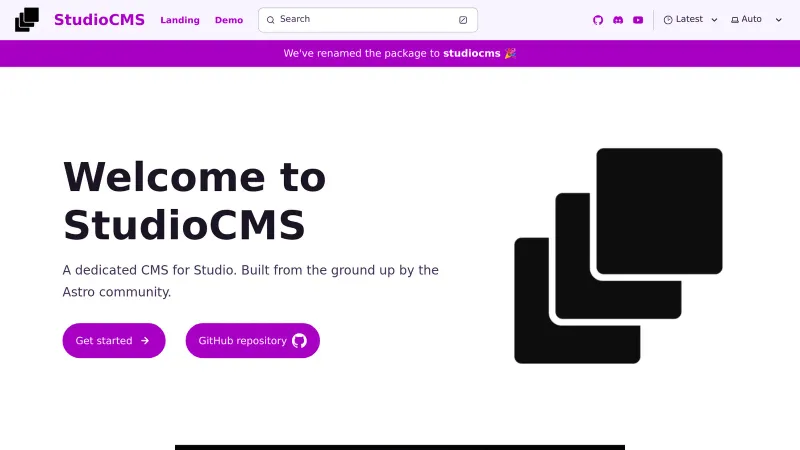
Task: Click the StudioCMS site title link
Action: click(99, 20)
